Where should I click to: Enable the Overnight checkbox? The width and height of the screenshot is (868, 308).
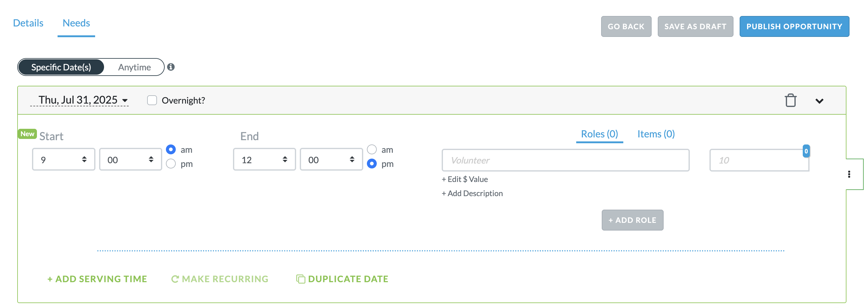(x=152, y=100)
